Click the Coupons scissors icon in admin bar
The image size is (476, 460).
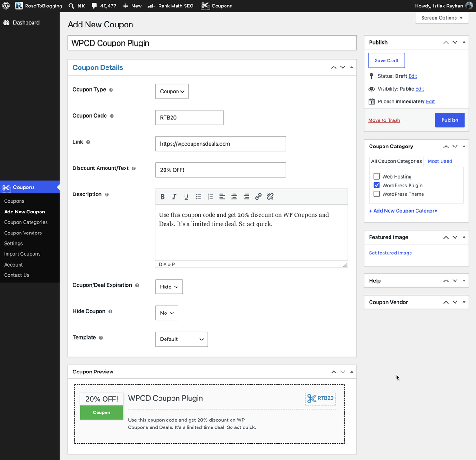pyautogui.click(x=205, y=6)
